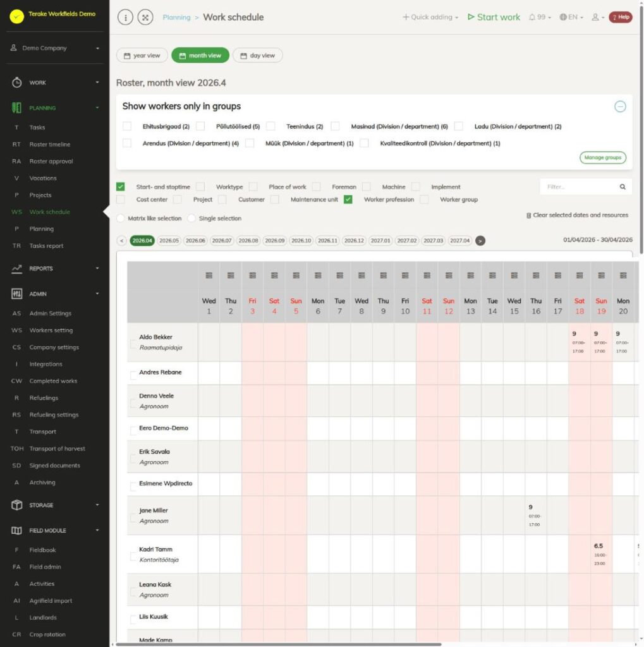Enable the Ehitusbrigaad (2) group checkbox
644x647 pixels.
(127, 126)
